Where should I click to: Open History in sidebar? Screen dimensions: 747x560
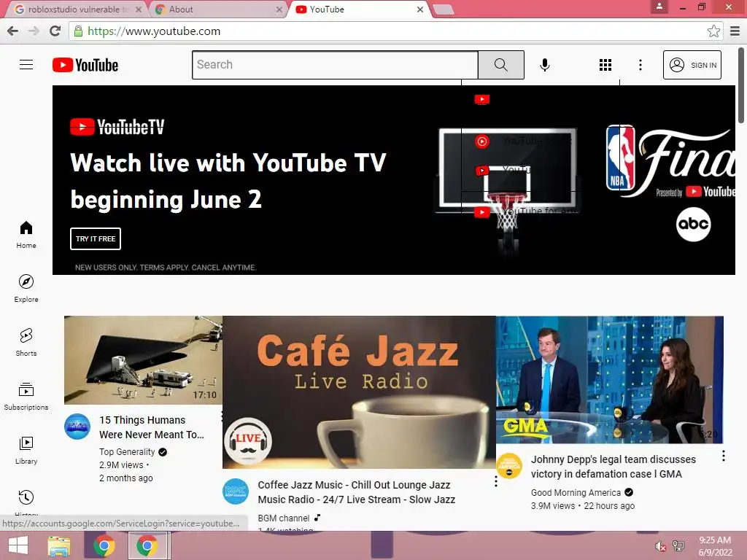coord(26,503)
